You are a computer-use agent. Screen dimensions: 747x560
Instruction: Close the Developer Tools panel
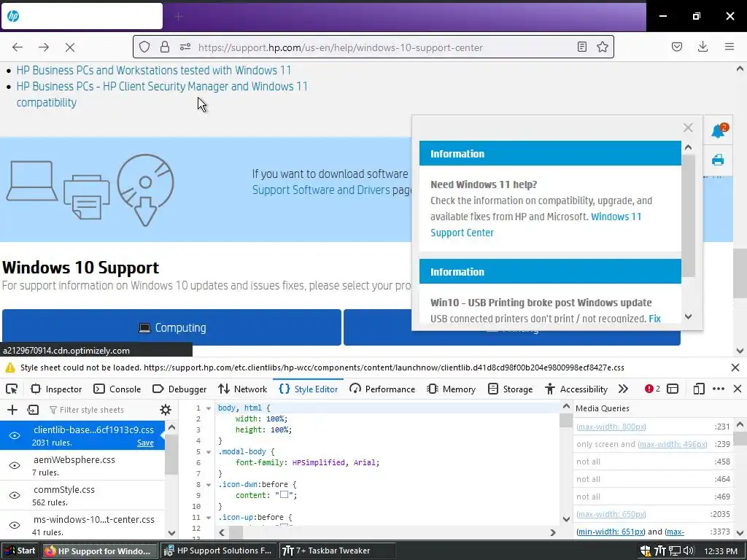(x=738, y=389)
